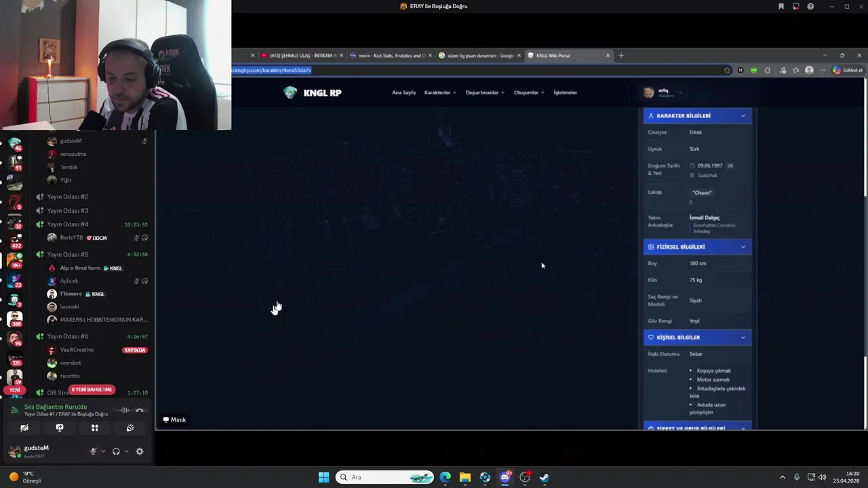
Task: Expand the Oluşumlar menu
Action: [x=529, y=93]
